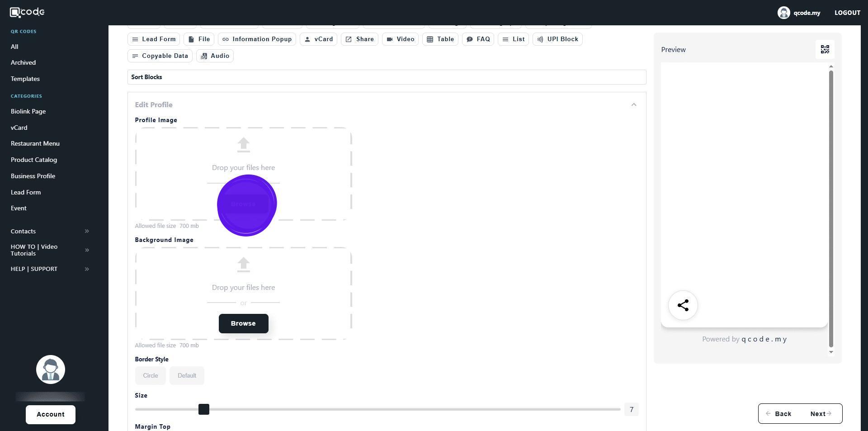Expand the Contacts menu
Image resolution: width=868 pixels, height=431 pixels.
[50, 231]
